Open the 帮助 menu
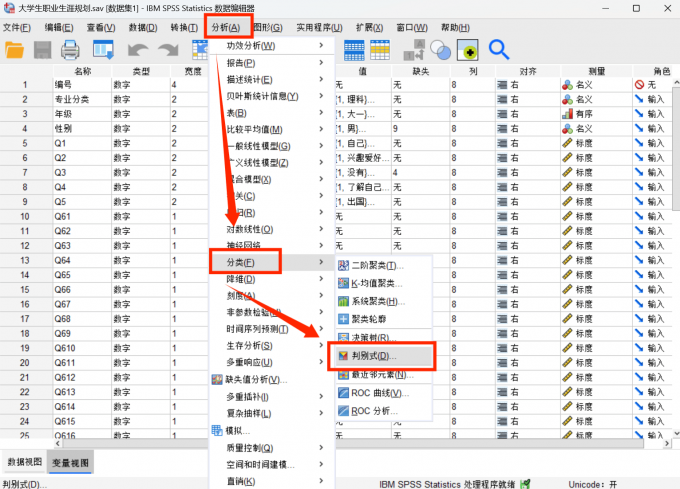The height and width of the screenshot is (489, 680). 455,28
